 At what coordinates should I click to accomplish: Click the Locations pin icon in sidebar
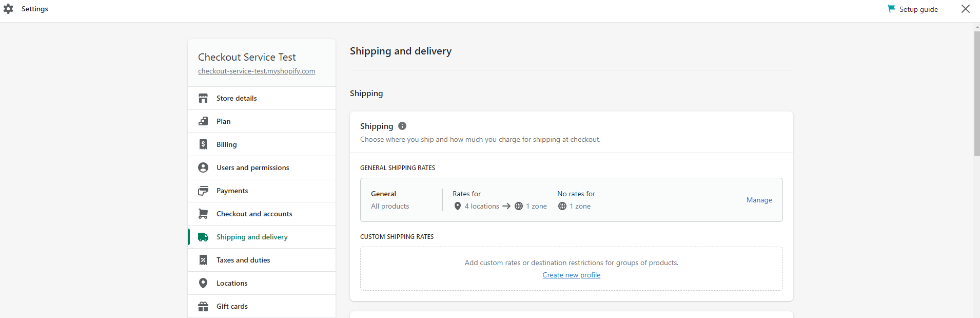[203, 283]
